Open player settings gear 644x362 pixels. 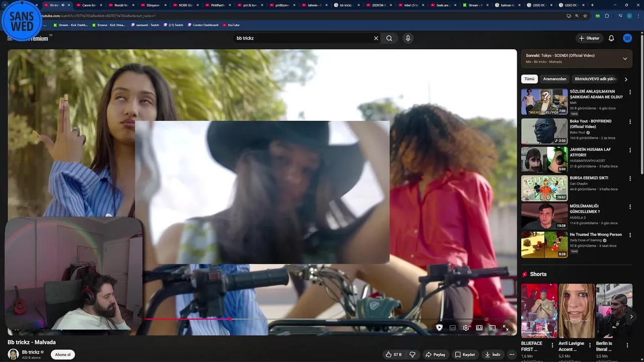(466, 328)
